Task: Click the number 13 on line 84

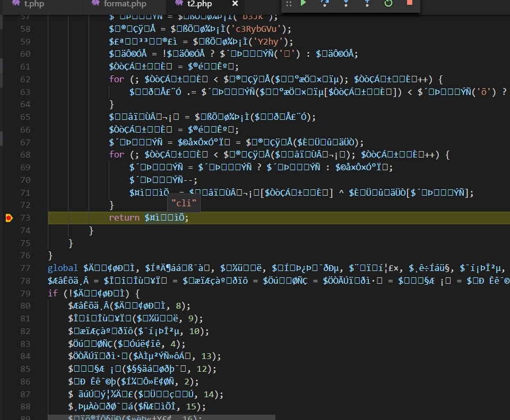Action: pos(206,356)
